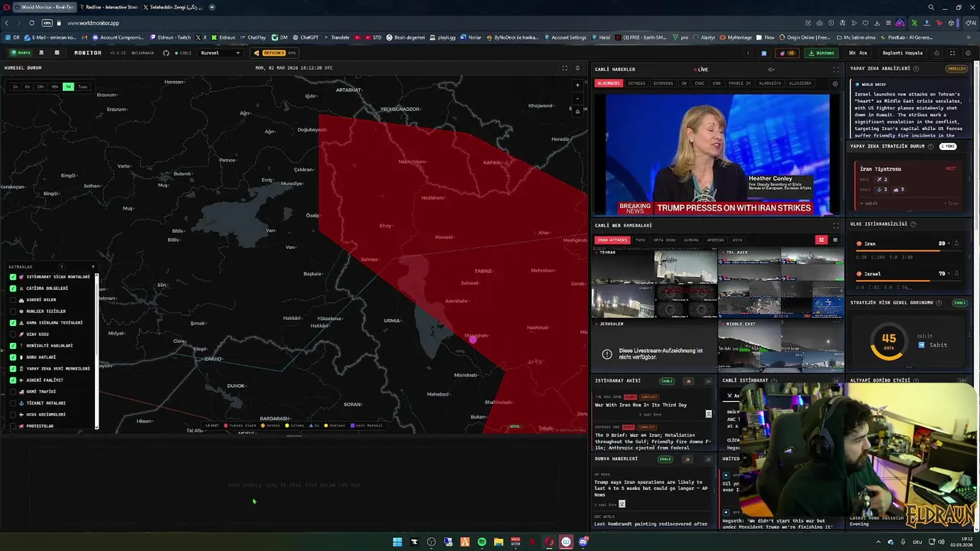The image size is (980, 551).
Task: Expand the Canlı Web Kameraları panel
Action: [836, 225]
